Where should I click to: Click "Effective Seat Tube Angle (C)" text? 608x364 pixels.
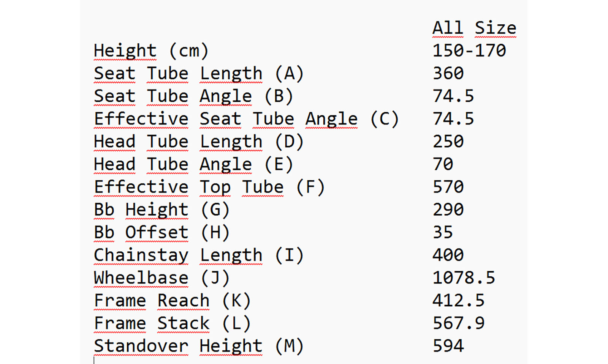tap(246, 119)
